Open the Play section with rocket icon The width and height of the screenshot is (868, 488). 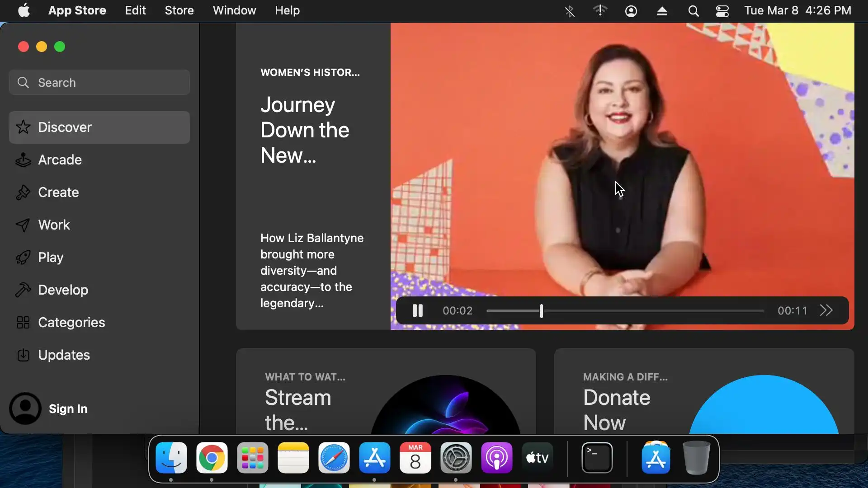pyautogui.click(x=51, y=258)
